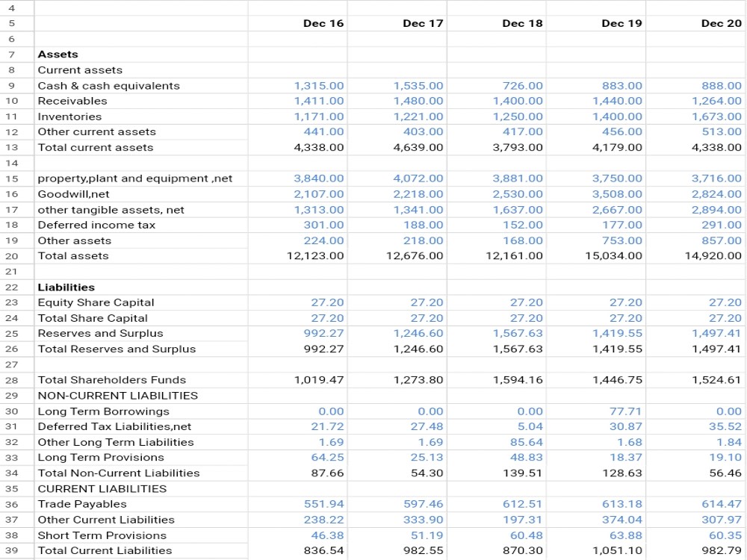Click Dec 17 total current assets 4,639.00
This screenshot has height=560, width=747.
(418, 148)
